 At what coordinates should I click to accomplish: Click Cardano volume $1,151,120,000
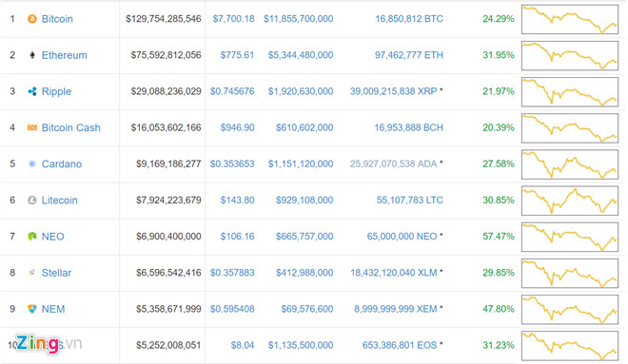pyautogui.click(x=301, y=163)
